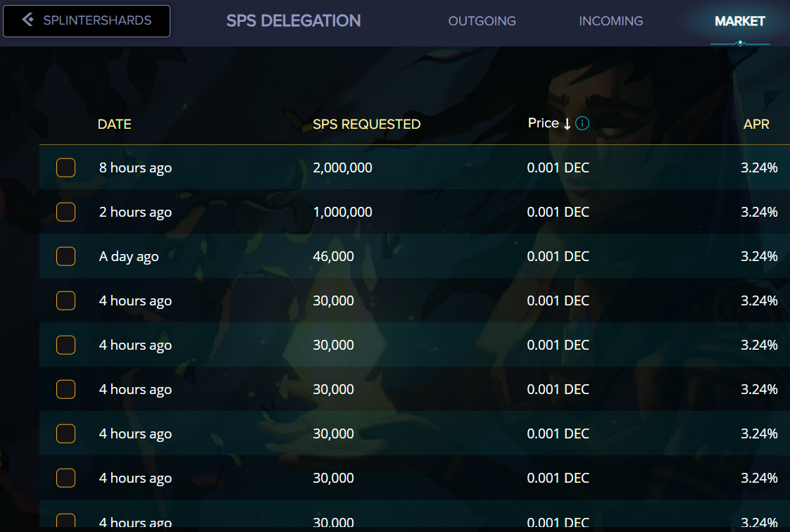Switch to the OUTGOING tab
Screen dimensions: 790x532
(x=482, y=21)
